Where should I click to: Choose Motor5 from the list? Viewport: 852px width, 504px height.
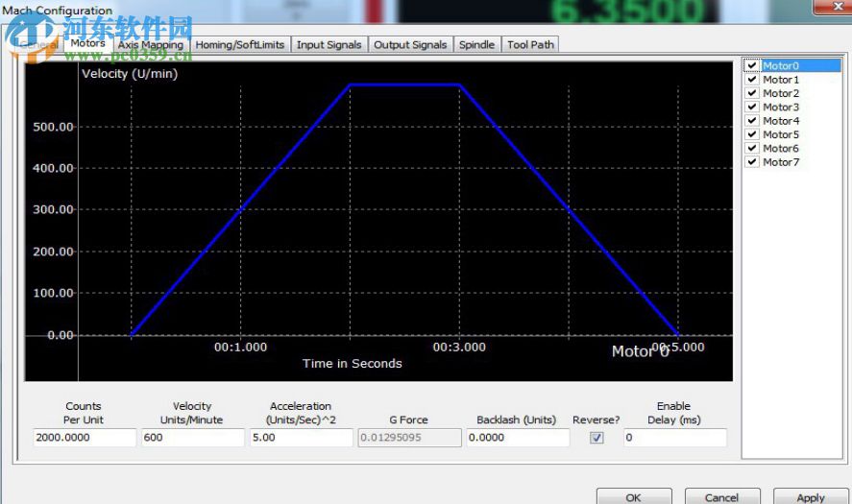point(781,134)
